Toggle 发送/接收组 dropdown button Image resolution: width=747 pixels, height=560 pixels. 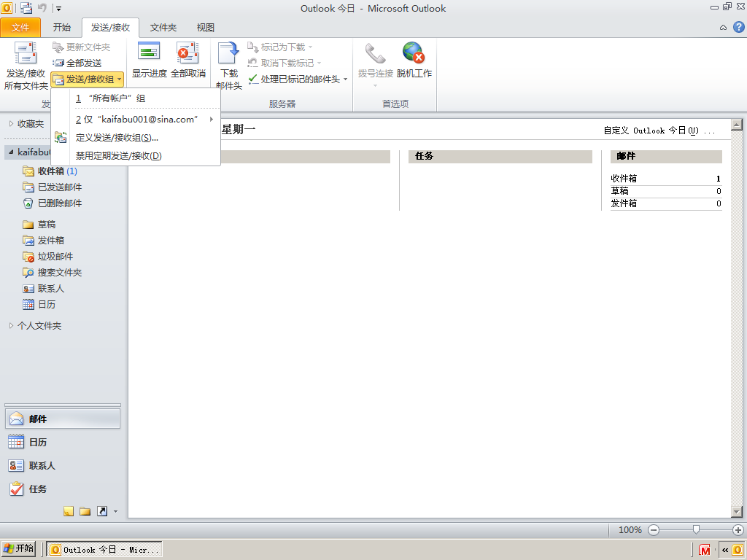tap(88, 79)
